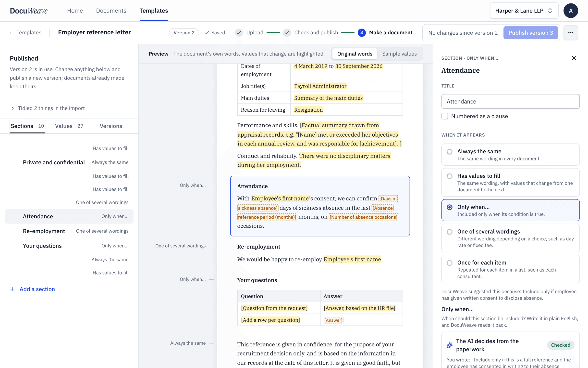Click the Check and publish step checkmark

pyautogui.click(x=287, y=33)
